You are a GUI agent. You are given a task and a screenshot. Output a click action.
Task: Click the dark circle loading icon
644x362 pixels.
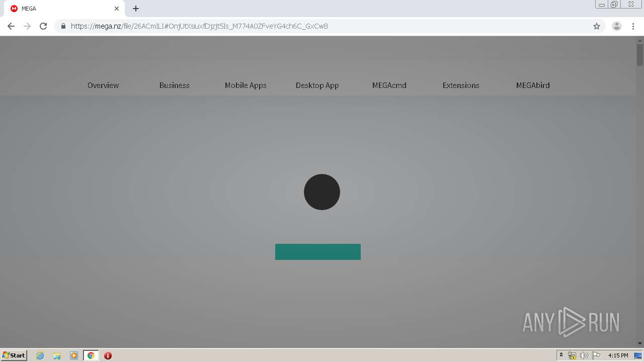322,192
